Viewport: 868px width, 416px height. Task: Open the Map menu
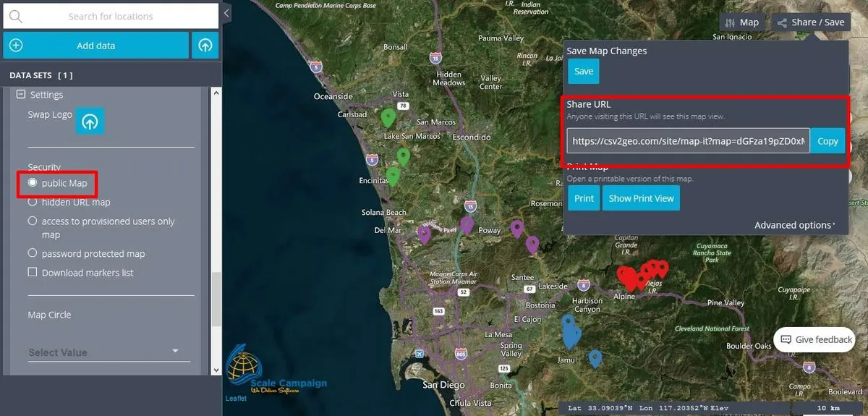pyautogui.click(x=741, y=22)
